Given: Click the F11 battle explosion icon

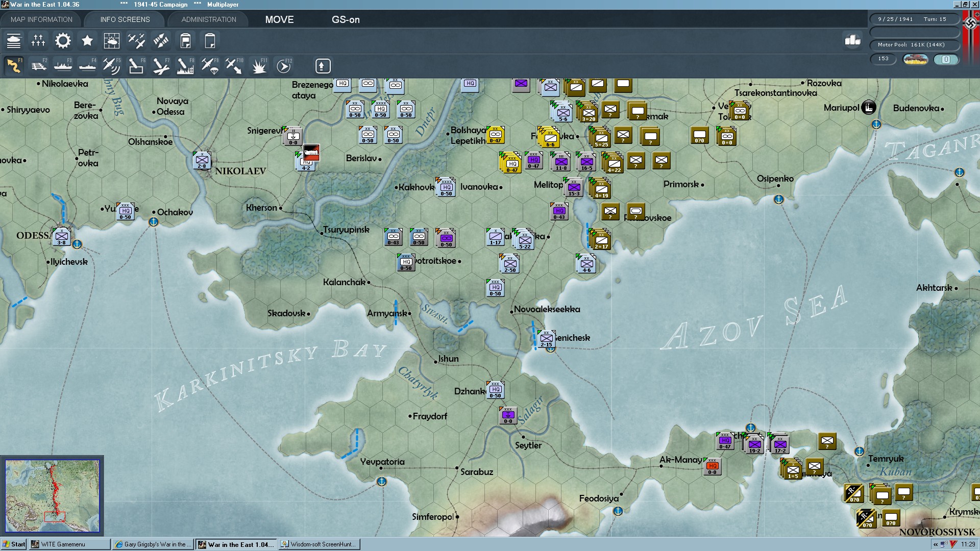Looking at the screenshot, I should pos(259,66).
